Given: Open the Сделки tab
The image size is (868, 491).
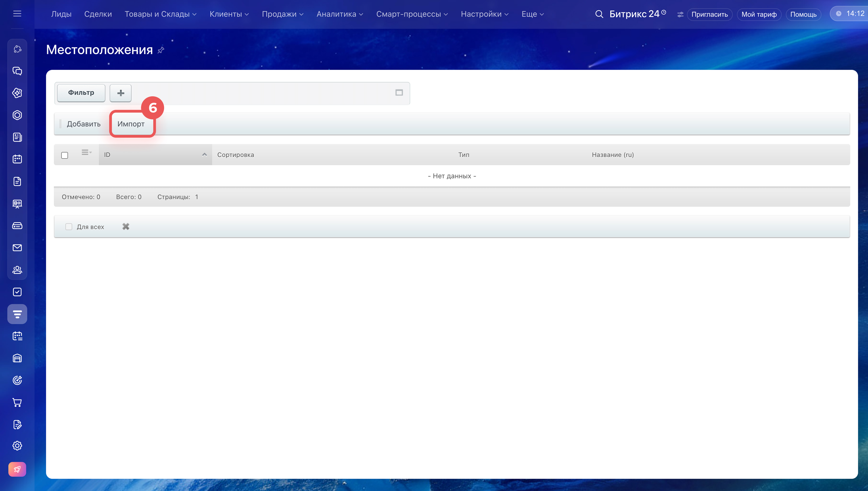Looking at the screenshot, I should tap(98, 14).
